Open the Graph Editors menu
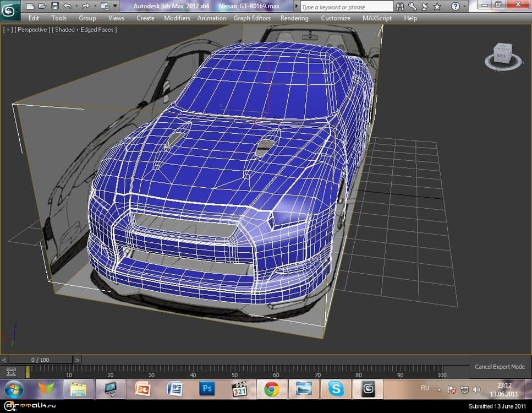This screenshot has height=413, width=532. coord(252,18)
